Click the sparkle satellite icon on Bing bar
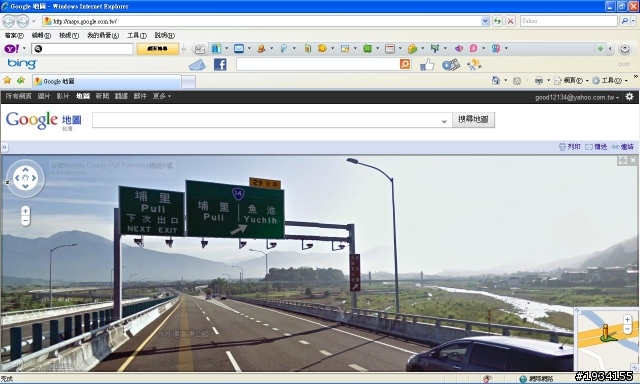Screen dimensions: 640x384 [x=474, y=64]
